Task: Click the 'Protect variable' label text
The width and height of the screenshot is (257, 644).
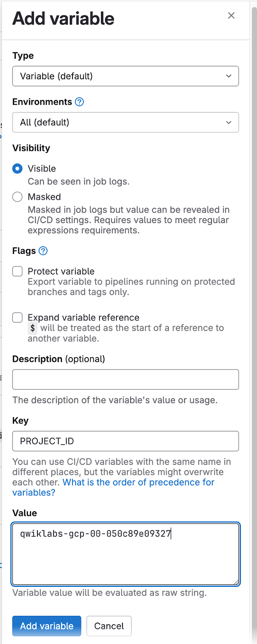Action: [x=61, y=271]
